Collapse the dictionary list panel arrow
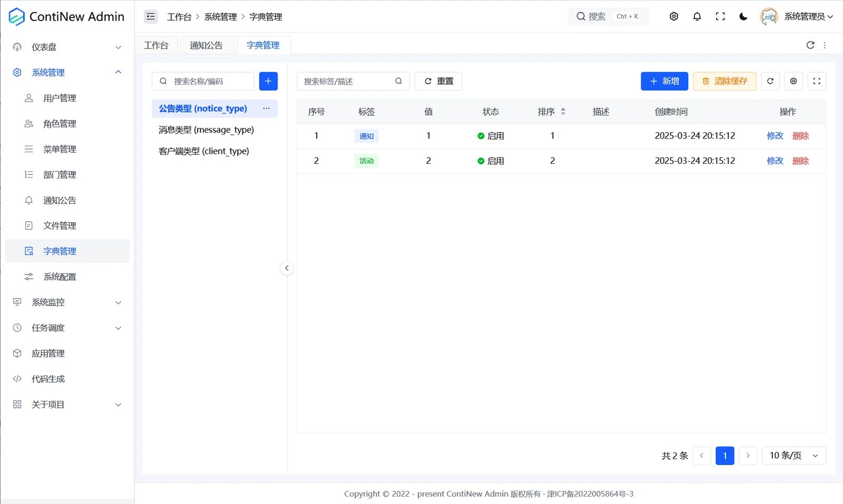Viewport: 843px width, 504px height. click(287, 268)
